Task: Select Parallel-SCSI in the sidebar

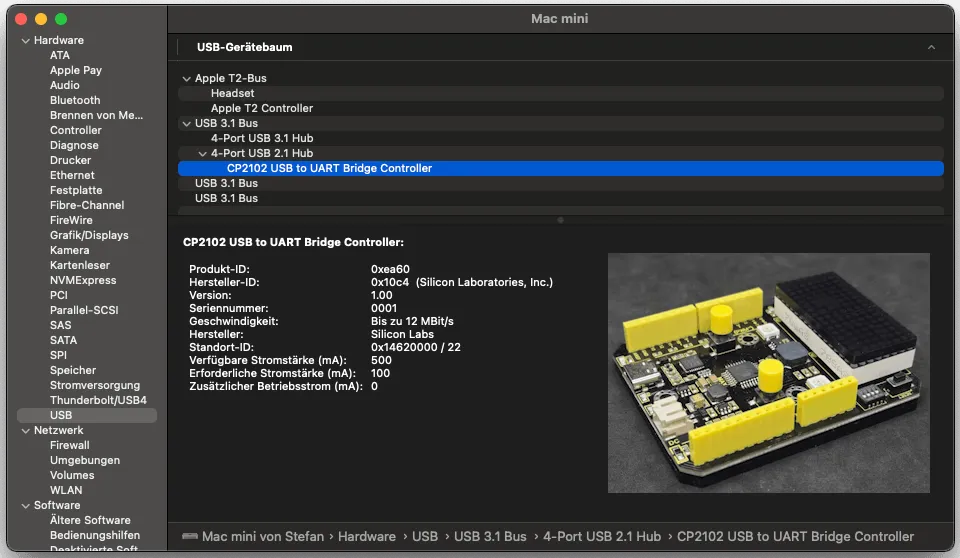Action: click(x=84, y=311)
